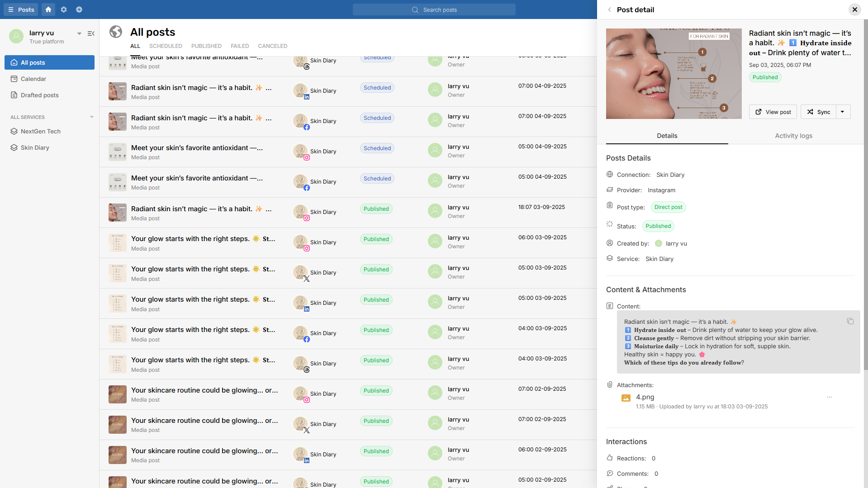Open the Sync dropdown arrow
Viewport: 868px width, 488px height.
(842, 112)
